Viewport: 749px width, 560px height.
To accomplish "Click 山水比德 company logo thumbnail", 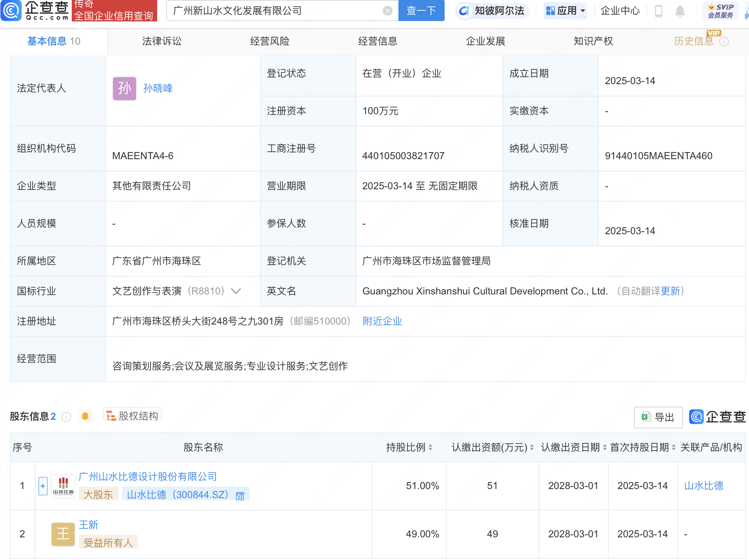I will 63,486.
